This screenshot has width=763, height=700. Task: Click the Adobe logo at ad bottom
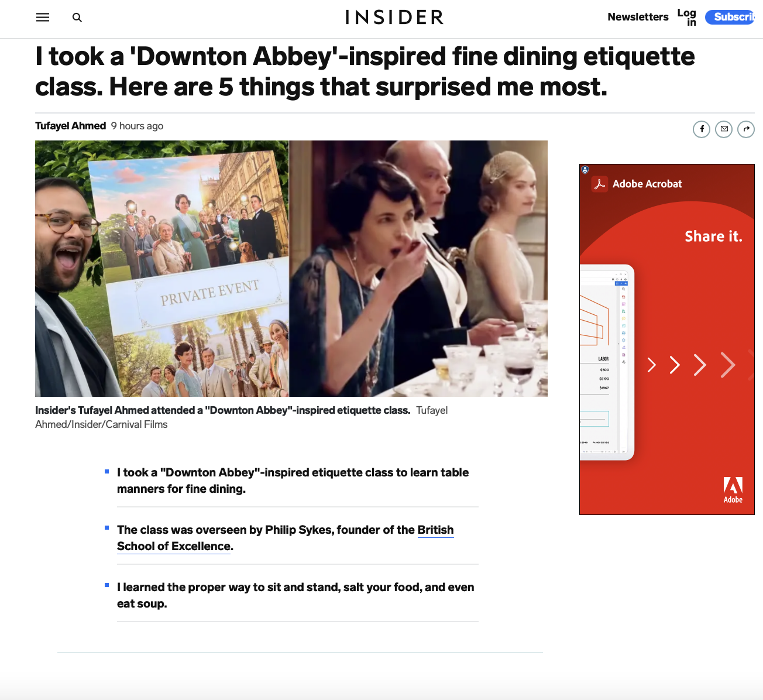(x=733, y=490)
